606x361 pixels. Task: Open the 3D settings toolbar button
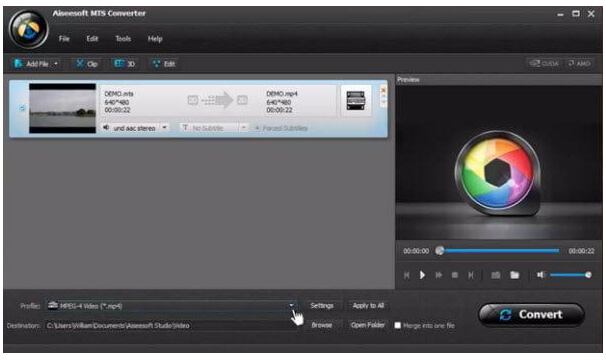point(125,64)
